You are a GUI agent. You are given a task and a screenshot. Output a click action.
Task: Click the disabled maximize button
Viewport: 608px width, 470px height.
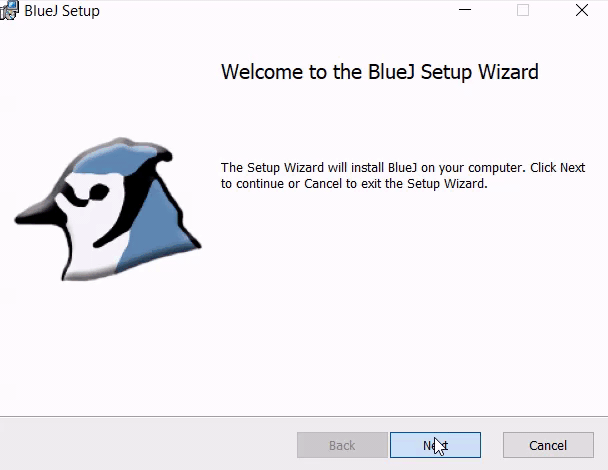click(x=522, y=11)
